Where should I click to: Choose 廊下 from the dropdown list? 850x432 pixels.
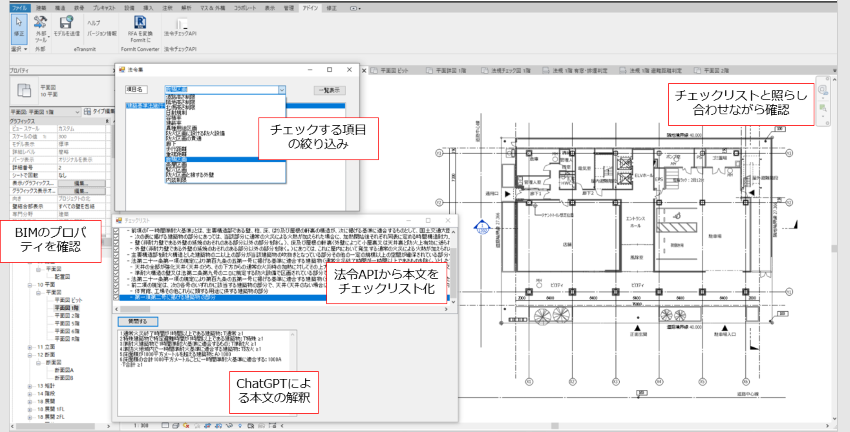(170, 143)
